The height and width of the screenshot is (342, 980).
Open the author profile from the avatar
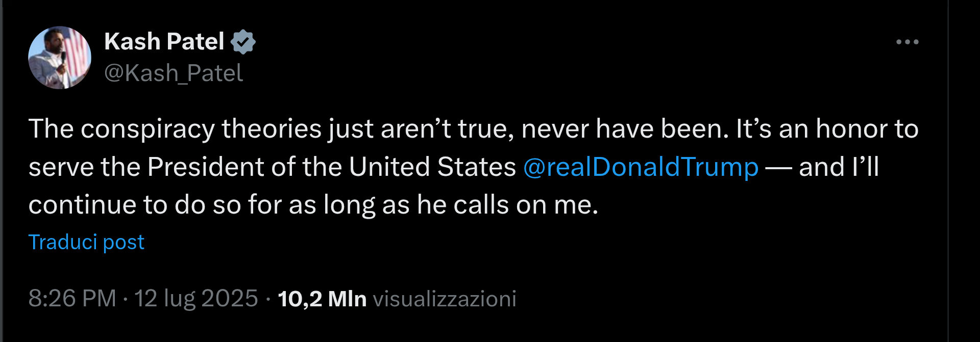[59, 57]
